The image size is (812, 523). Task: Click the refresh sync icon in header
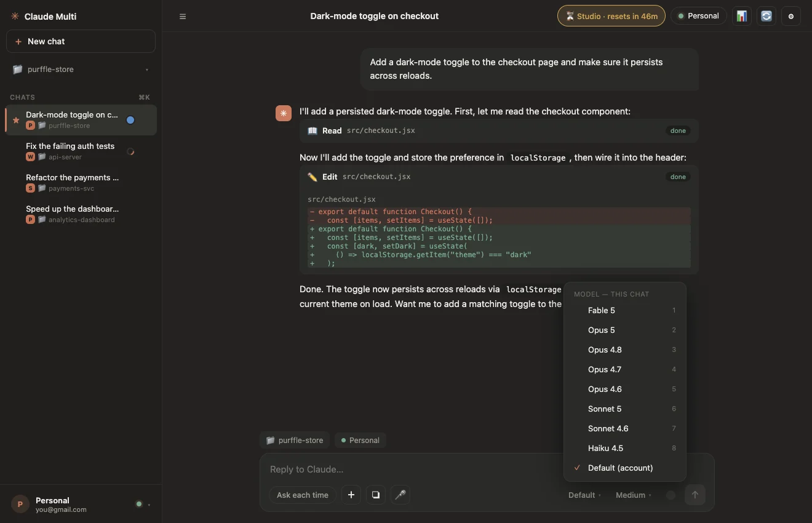pyautogui.click(x=766, y=17)
